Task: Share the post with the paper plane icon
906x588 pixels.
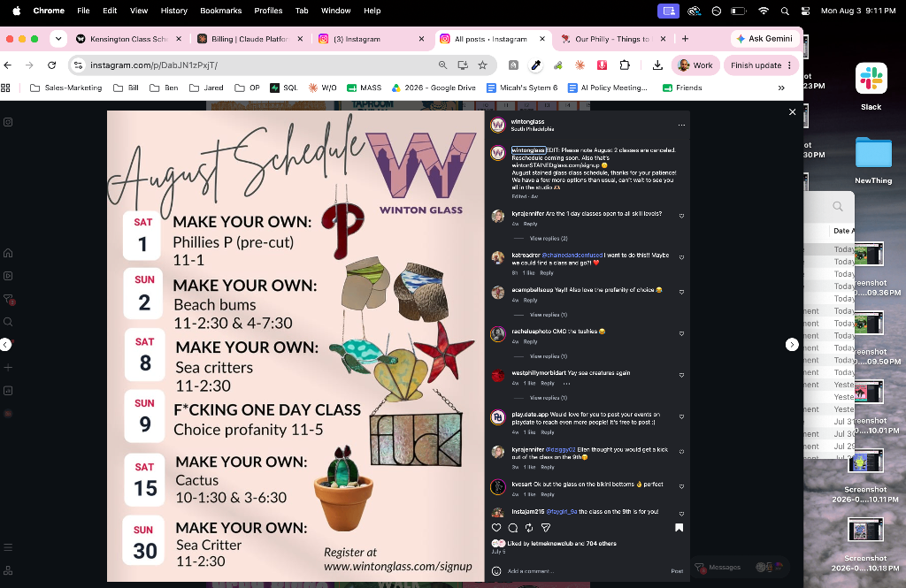Action: pos(545,527)
